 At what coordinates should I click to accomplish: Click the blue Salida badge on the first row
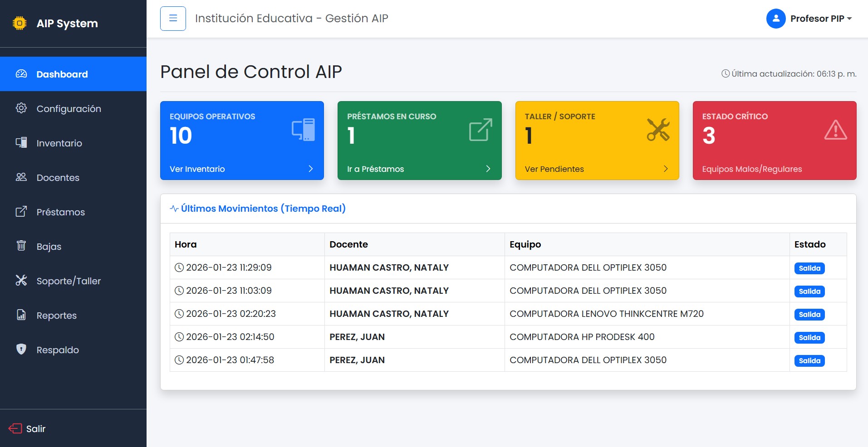[809, 268]
